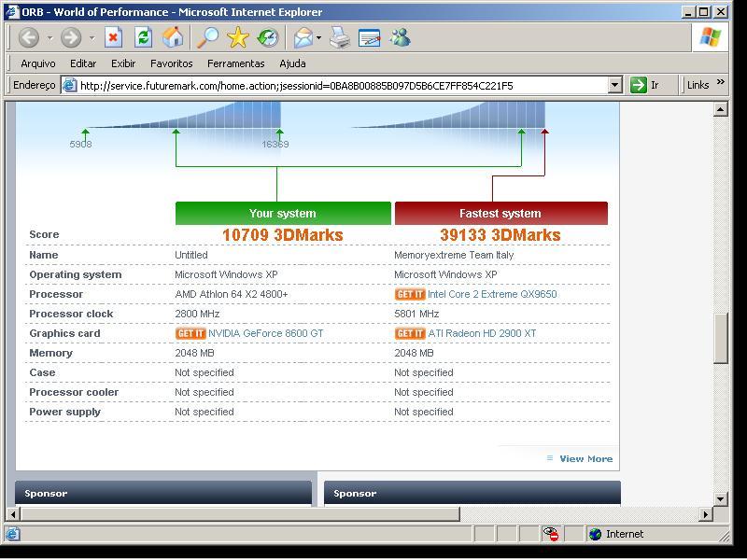
Task: Click the horizontal scrollbar left arrow
Action: (x=13, y=514)
